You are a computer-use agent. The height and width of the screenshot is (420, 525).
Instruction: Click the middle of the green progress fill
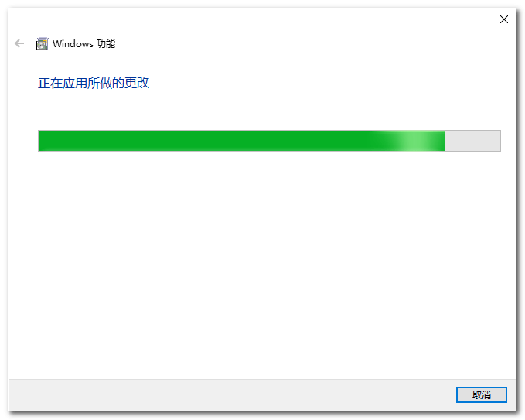(241, 141)
